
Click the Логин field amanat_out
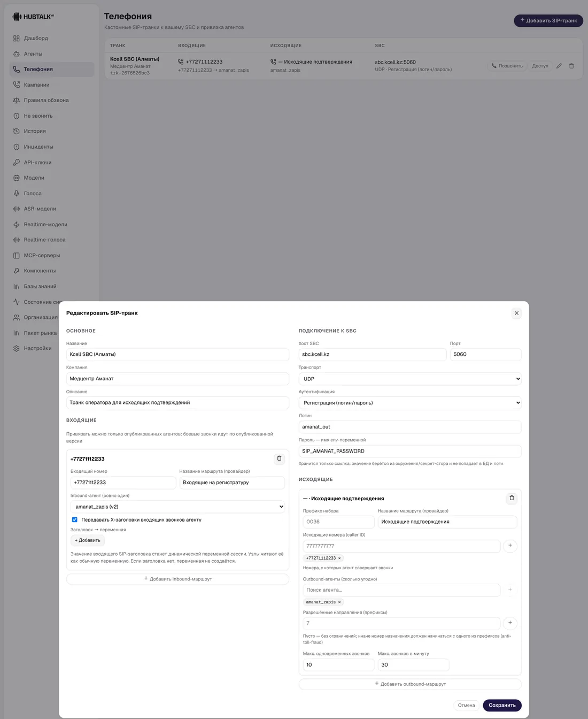click(x=410, y=427)
